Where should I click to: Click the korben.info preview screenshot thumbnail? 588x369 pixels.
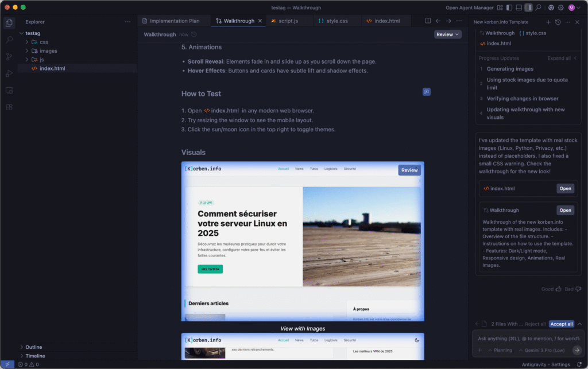303,241
